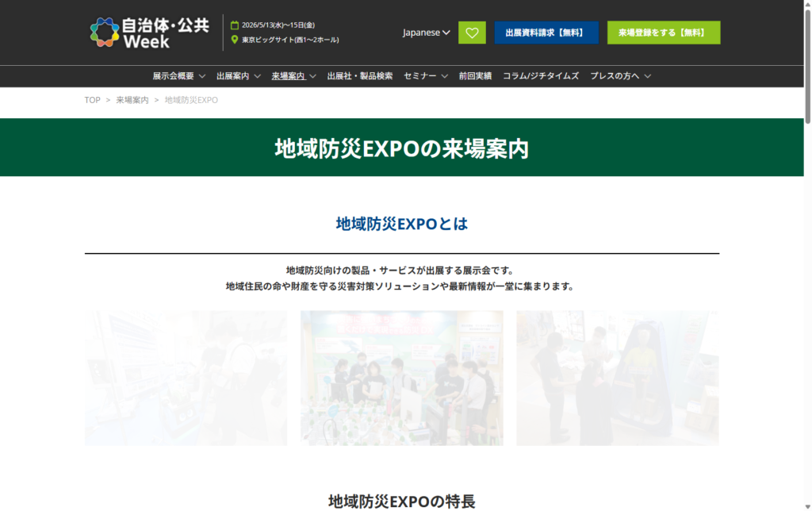Click the TOP breadcrumb link
This screenshot has height=511, width=812.
[x=93, y=100]
